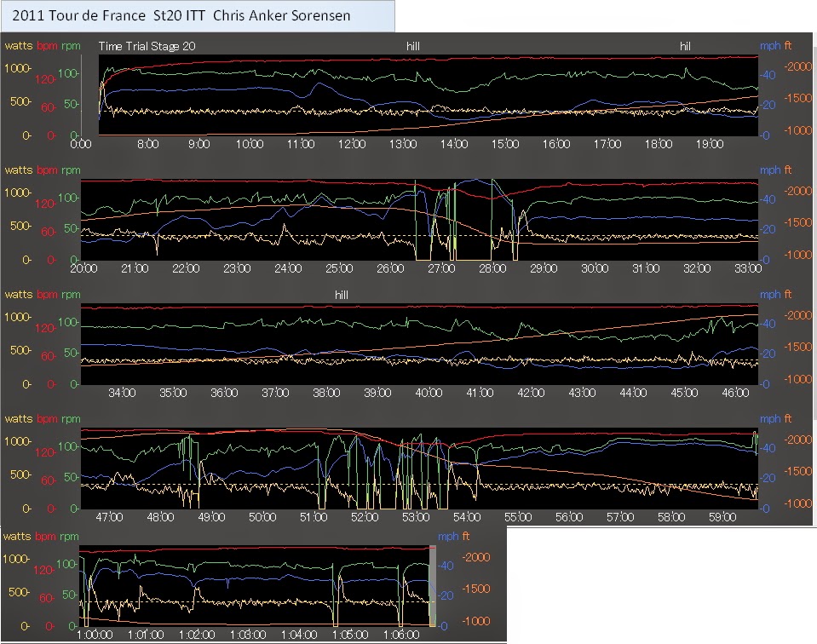Viewport: 817px width, 644px height.
Task: Click the 11:00 time axis label
Action: coord(301,144)
